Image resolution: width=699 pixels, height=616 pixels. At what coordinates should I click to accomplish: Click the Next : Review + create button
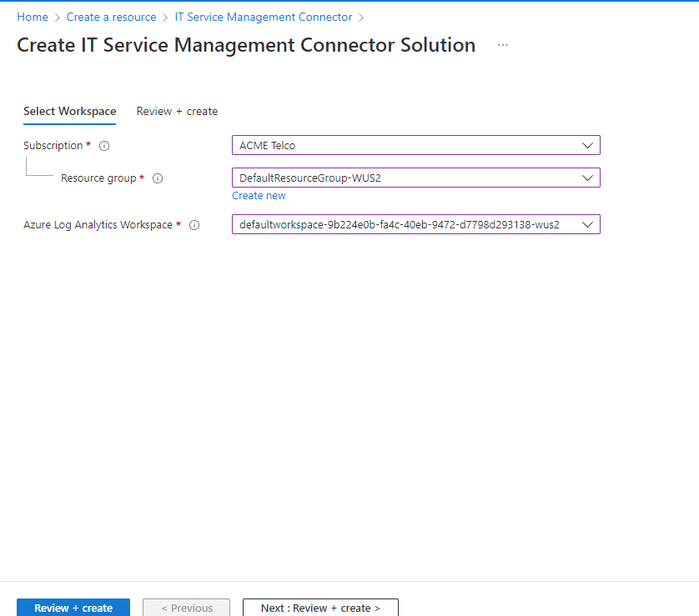[320, 608]
